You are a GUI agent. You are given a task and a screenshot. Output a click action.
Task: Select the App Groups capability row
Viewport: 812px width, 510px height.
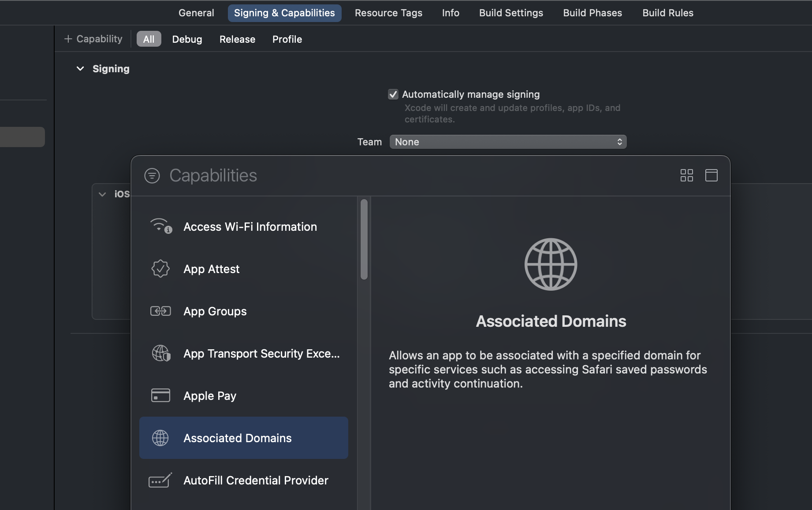tap(244, 311)
